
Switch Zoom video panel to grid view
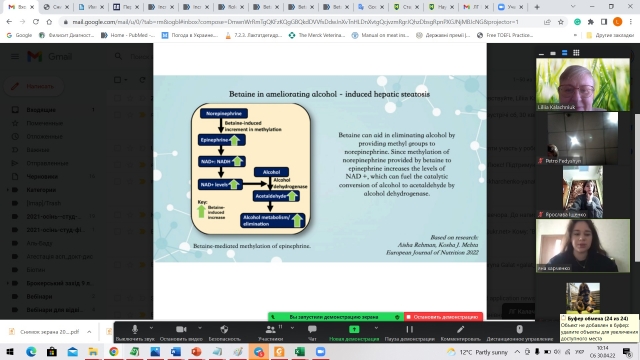[576, 53]
